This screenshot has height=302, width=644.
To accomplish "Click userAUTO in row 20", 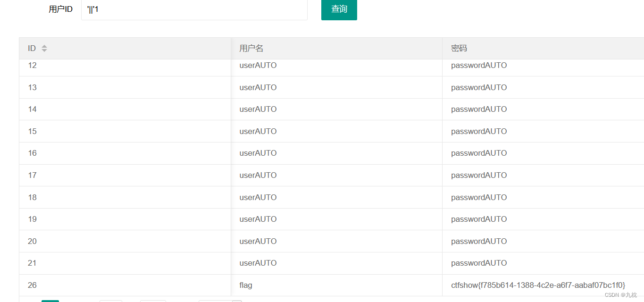I will (x=258, y=241).
